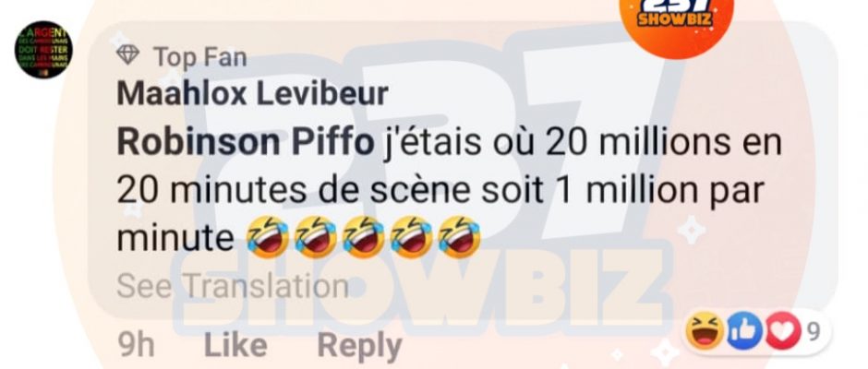
Task: Open Maahlox Levibeur's profile name
Action: coord(252,93)
